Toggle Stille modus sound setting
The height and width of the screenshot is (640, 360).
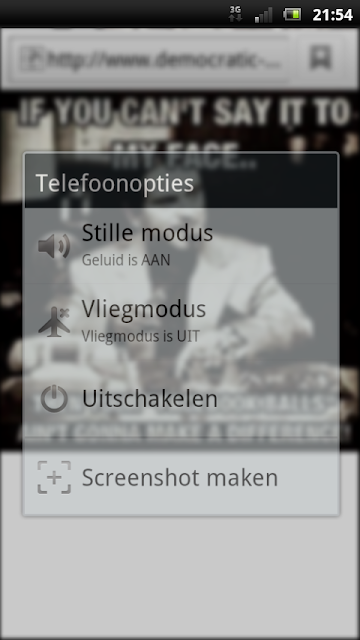point(181,246)
